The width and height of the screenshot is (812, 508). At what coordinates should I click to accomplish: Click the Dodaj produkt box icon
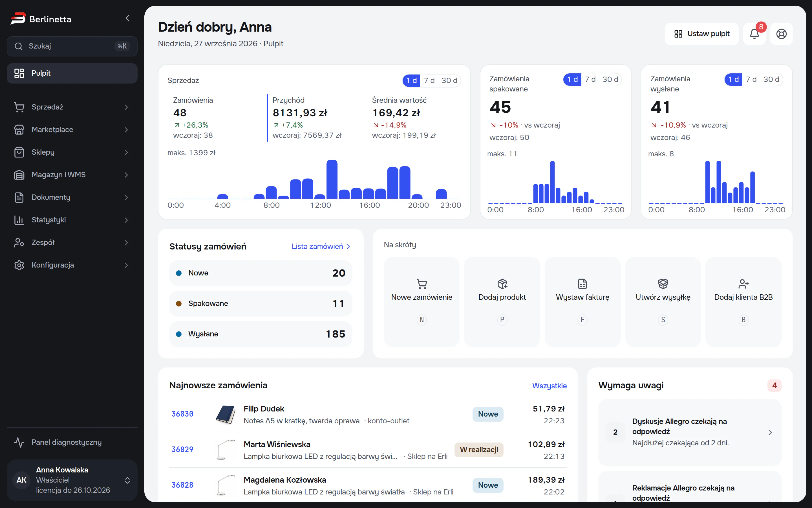click(x=502, y=284)
